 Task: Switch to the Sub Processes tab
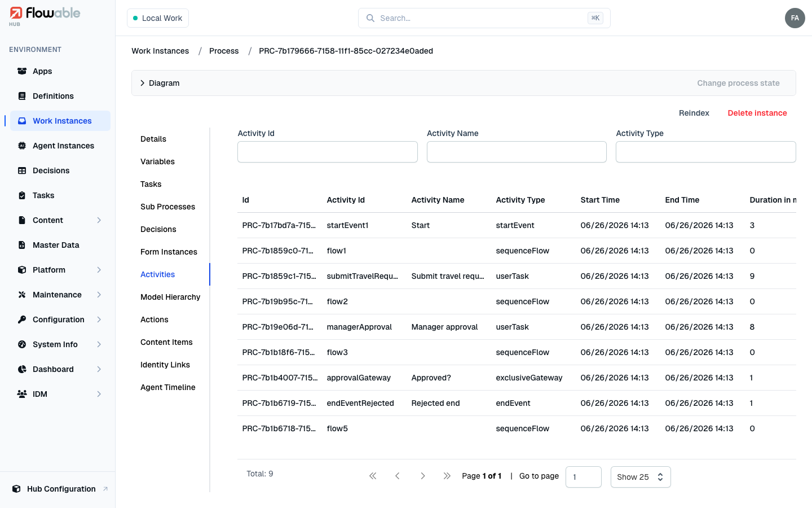pyautogui.click(x=167, y=207)
